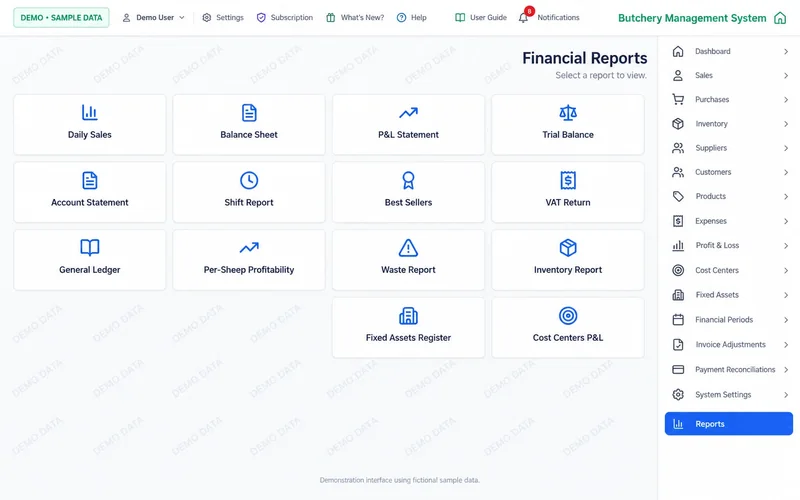
Task: Open Payment Reconciliations sidebar item
Action: click(729, 369)
